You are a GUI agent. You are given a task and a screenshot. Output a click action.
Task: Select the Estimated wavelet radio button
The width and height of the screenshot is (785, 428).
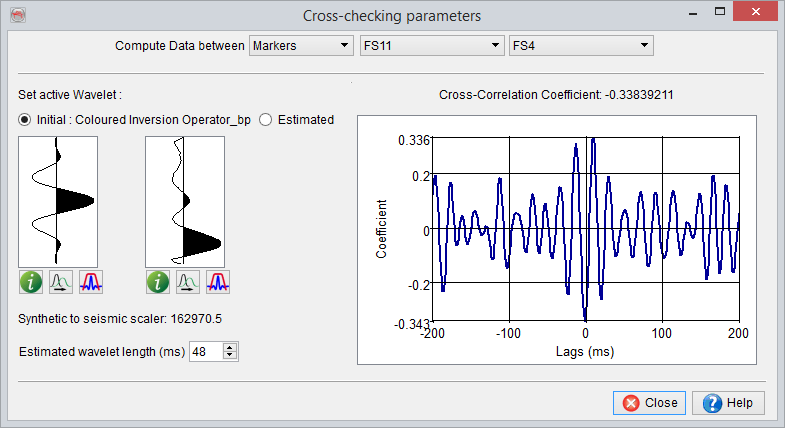(266, 119)
